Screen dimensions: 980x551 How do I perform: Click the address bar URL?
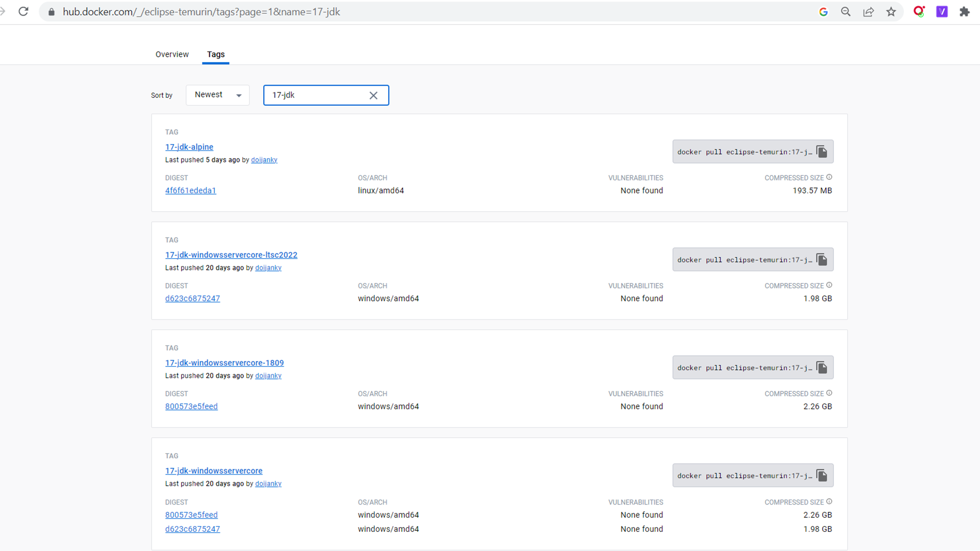coord(201,12)
